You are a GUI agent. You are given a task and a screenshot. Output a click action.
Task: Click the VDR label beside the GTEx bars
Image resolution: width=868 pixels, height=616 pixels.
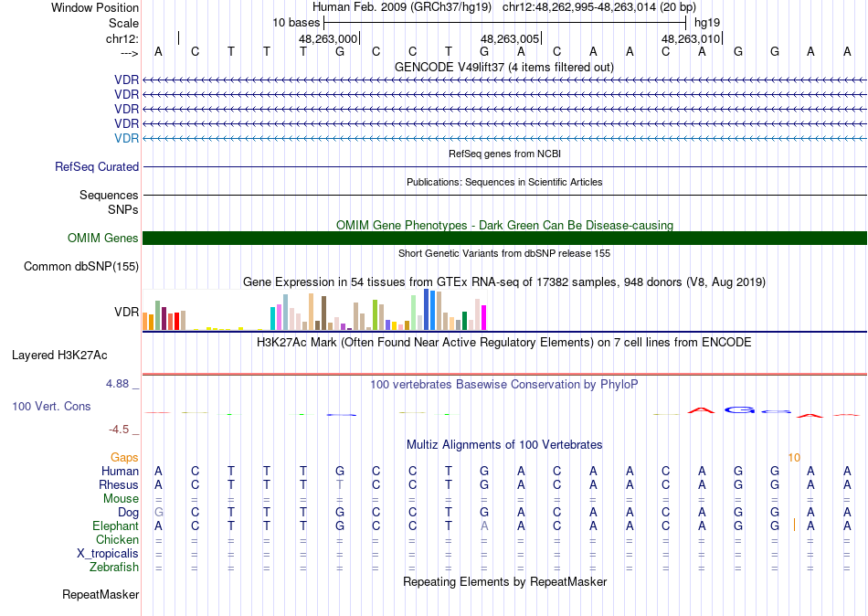(x=126, y=312)
